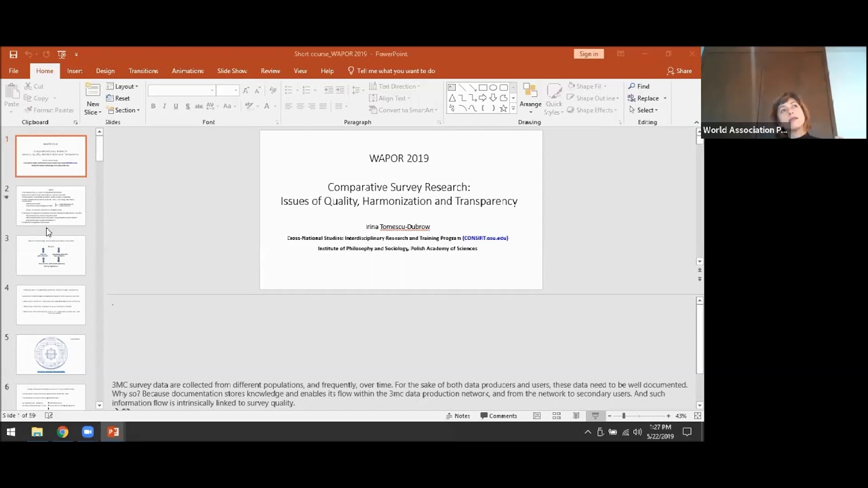Choose the star shape in the shapes gallery
This screenshot has width=868, height=488.
tap(503, 108)
